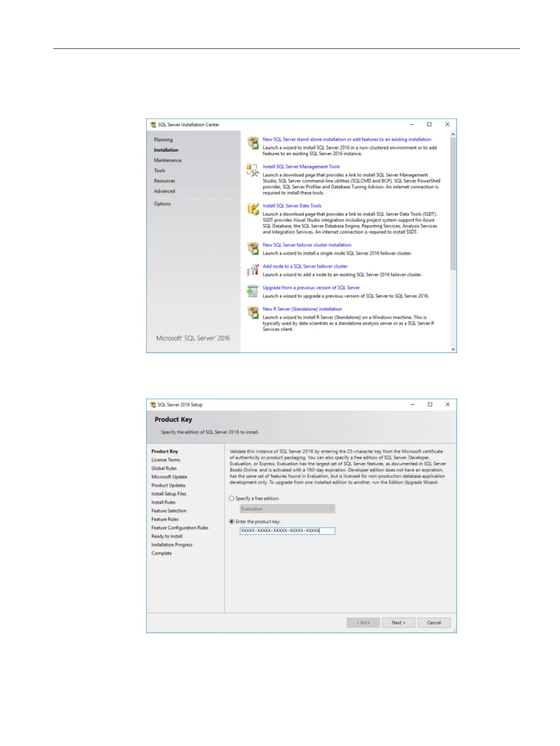Click the Installation Progress step

tap(172, 544)
